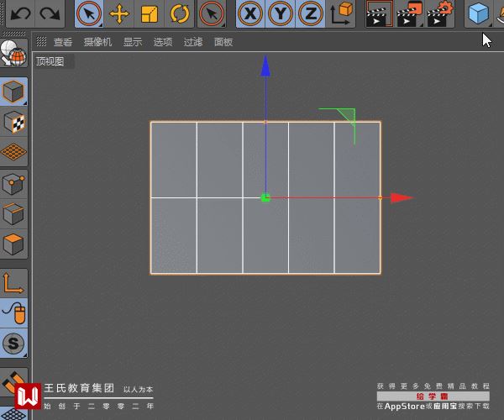Click the green axis origin handle
The image size is (504, 420).
pos(265,197)
